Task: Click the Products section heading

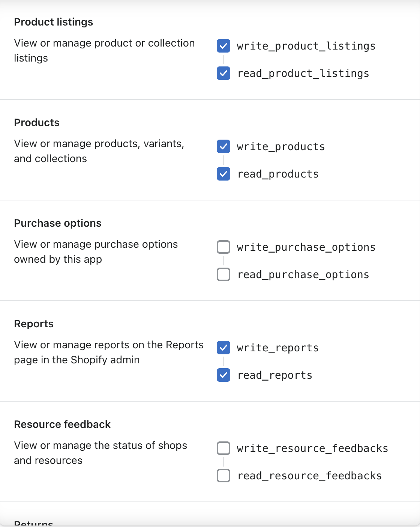Action: (37, 123)
